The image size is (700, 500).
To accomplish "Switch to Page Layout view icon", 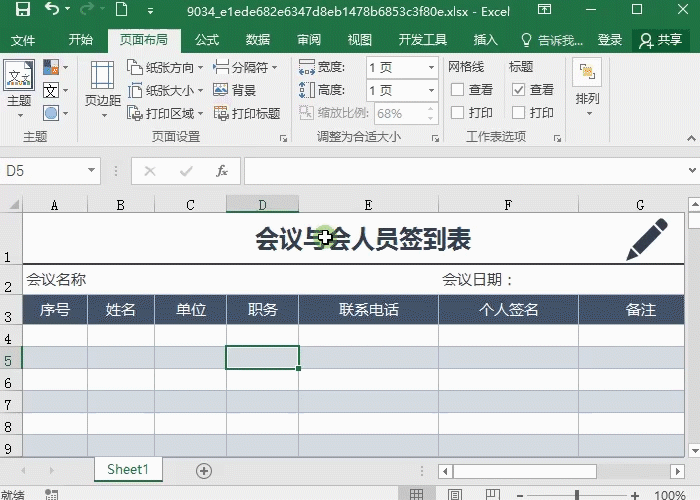I will [454, 494].
